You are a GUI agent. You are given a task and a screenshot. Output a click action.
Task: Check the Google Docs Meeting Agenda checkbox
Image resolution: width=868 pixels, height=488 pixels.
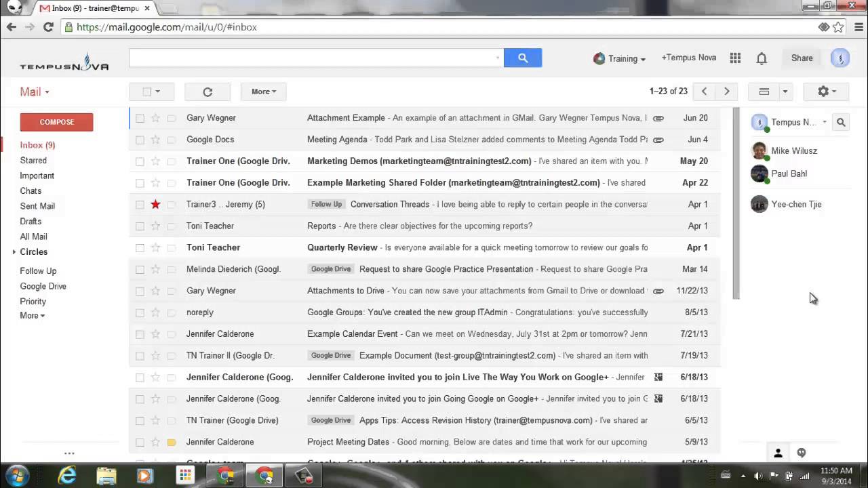point(140,140)
